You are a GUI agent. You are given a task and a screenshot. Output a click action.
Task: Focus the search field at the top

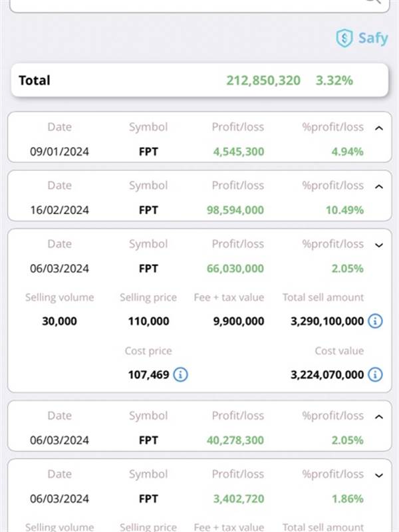coord(186,3)
